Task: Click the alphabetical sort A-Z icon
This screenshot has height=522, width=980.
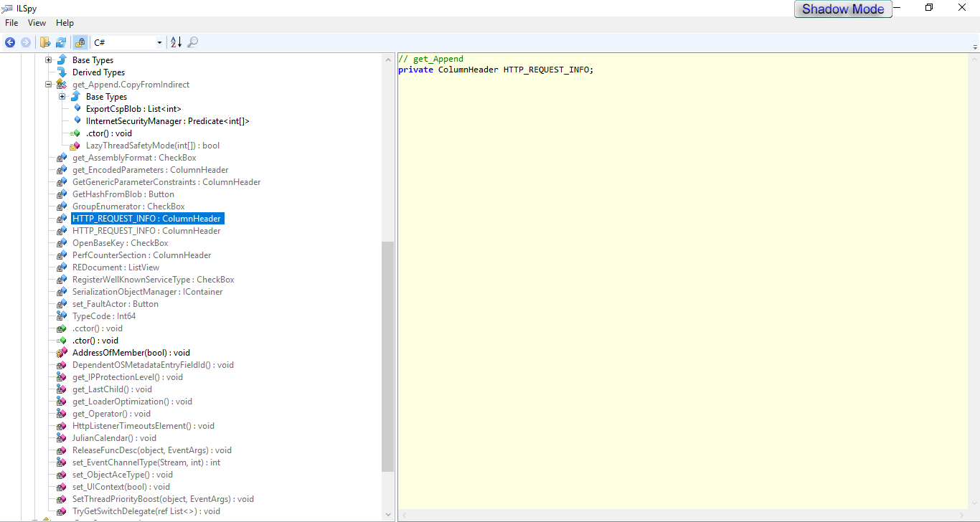Action: point(176,42)
